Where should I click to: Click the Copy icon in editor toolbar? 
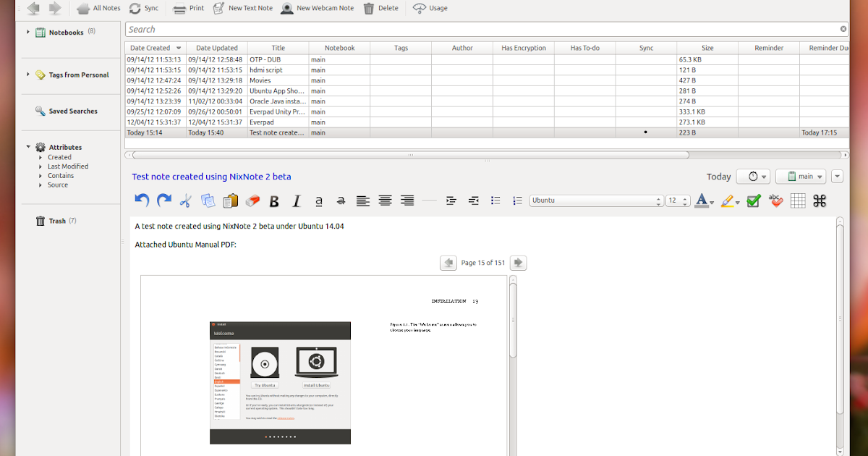coord(208,200)
